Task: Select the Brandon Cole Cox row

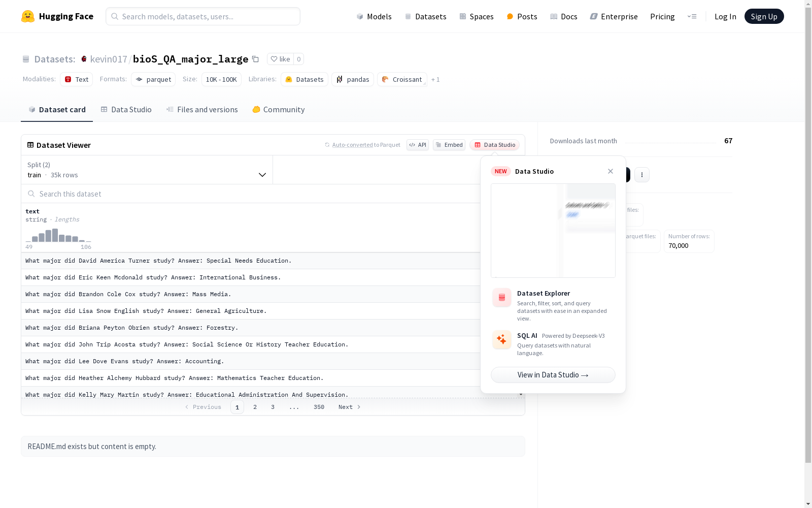Action: coord(251,294)
